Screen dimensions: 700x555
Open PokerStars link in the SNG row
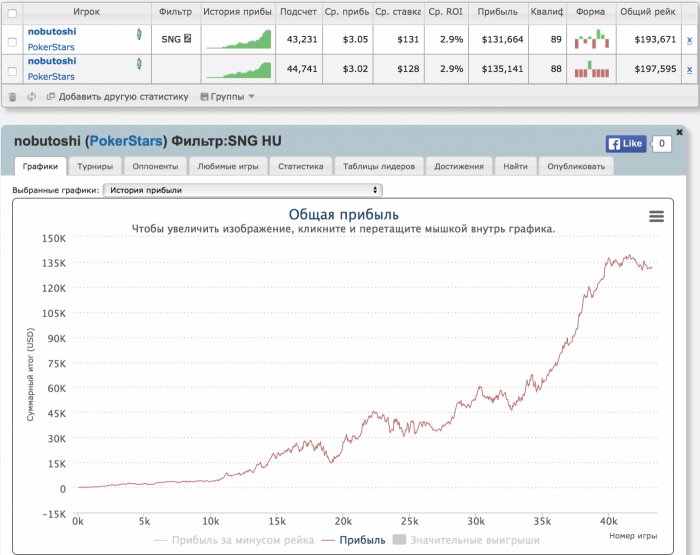click(51, 47)
